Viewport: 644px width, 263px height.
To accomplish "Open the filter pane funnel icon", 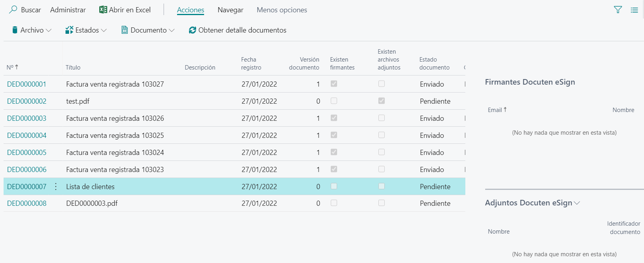I will 618,10.
